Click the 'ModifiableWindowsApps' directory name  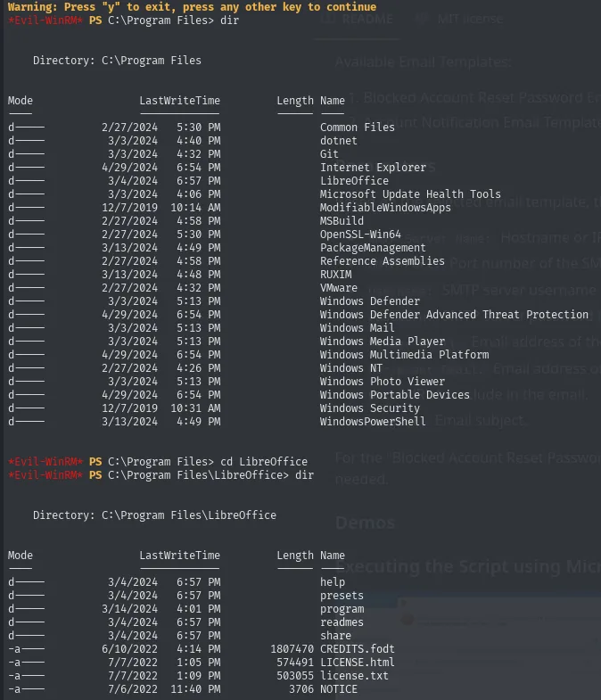coord(385,208)
